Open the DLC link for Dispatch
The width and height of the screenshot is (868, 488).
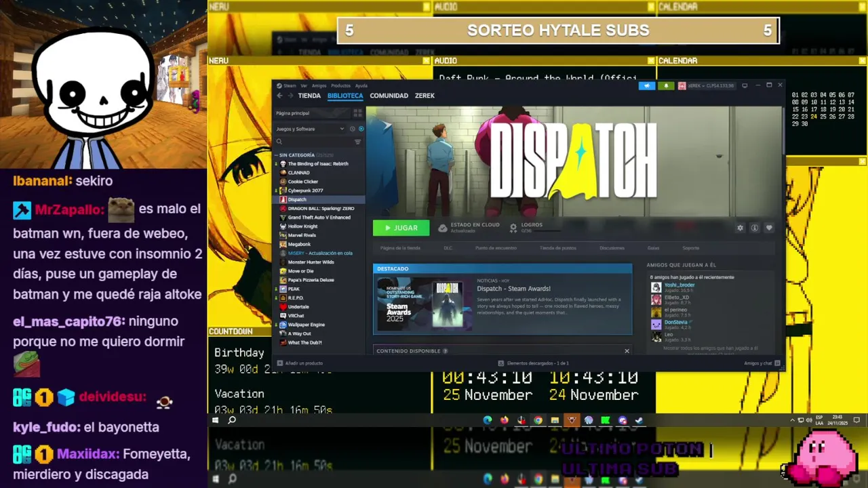pos(448,248)
